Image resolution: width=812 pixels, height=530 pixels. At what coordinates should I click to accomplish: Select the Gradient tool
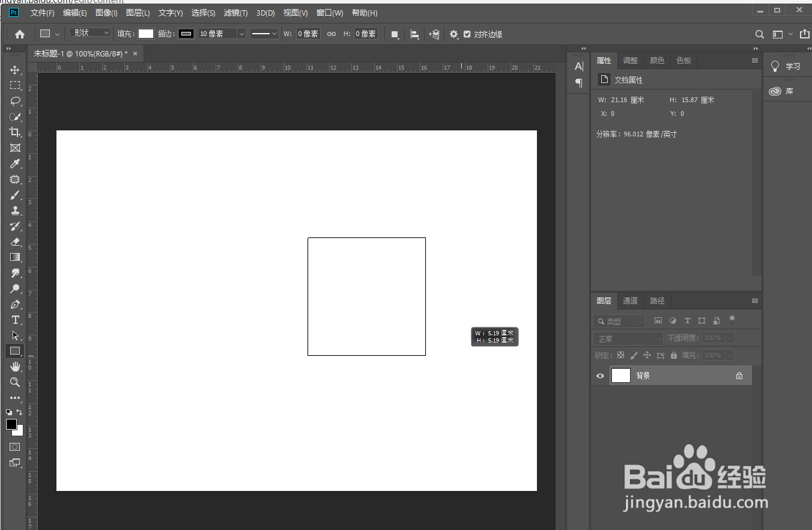15,257
